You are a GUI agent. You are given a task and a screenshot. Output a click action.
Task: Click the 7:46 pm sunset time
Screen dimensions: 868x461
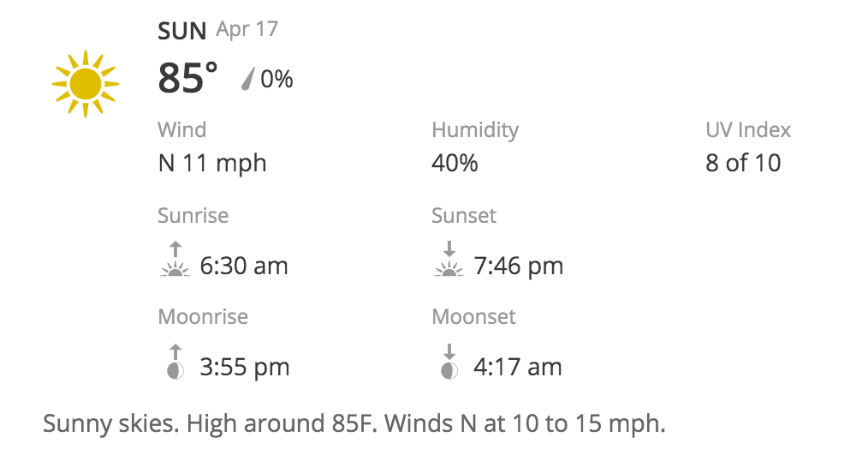pyautogui.click(x=519, y=266)
